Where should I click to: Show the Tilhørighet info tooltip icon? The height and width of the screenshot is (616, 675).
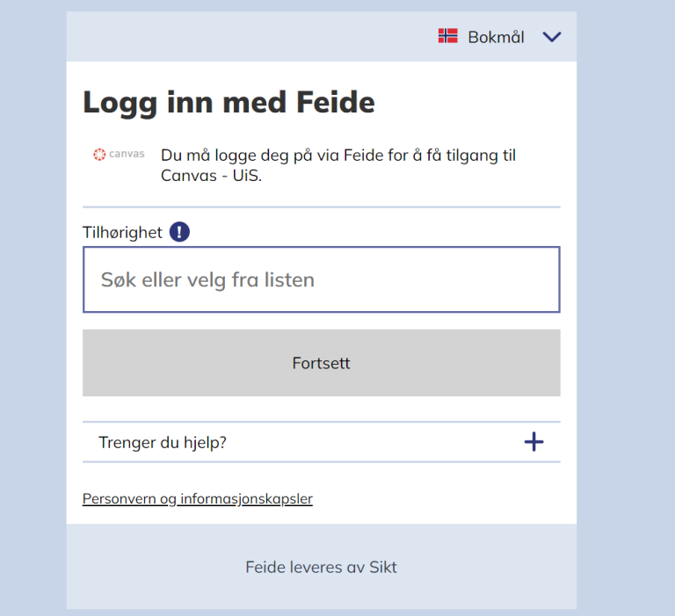click(179, 232)
